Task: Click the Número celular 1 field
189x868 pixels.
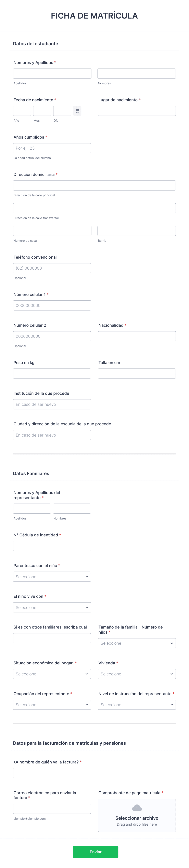Action: [52, 306]
